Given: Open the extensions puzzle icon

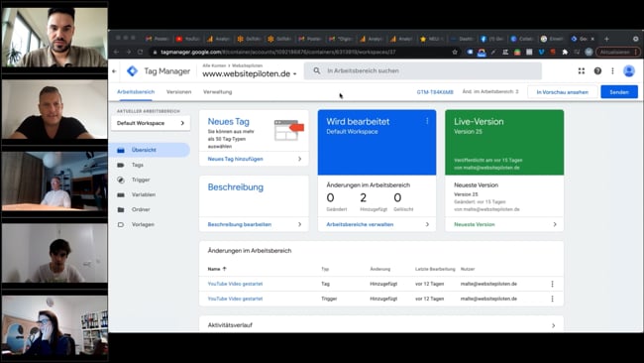Looking at the screenshot, I should 565,52.
